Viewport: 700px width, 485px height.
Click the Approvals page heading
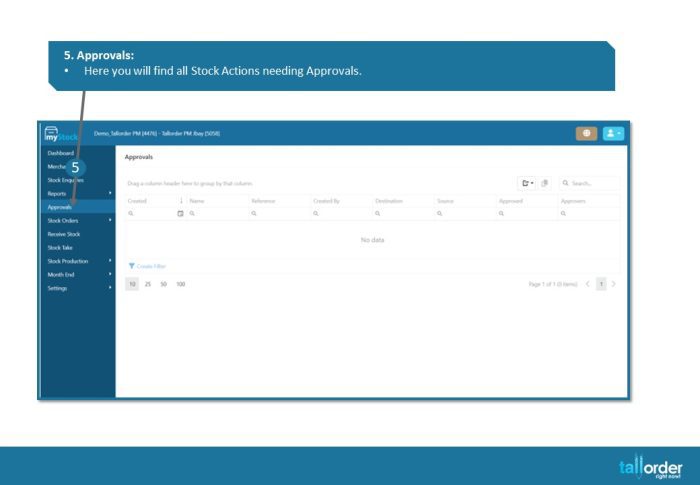click(139, 157)
